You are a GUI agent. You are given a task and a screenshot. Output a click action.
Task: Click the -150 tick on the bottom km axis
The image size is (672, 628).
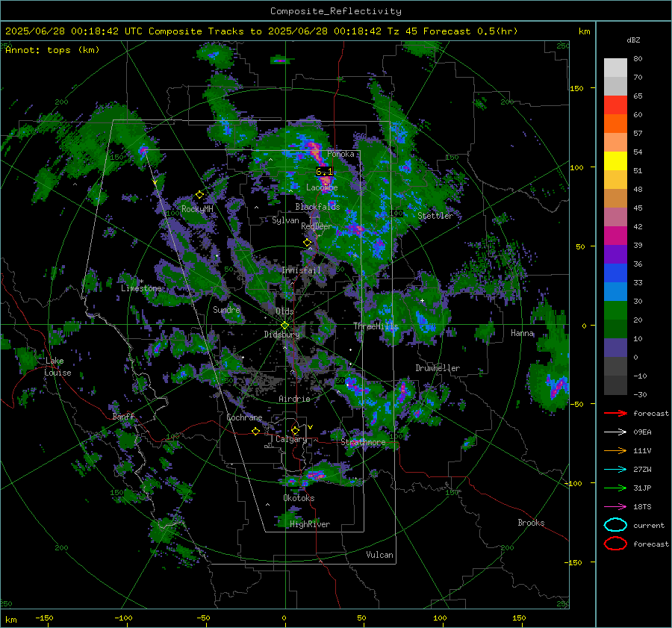click(x=44, y=618)
